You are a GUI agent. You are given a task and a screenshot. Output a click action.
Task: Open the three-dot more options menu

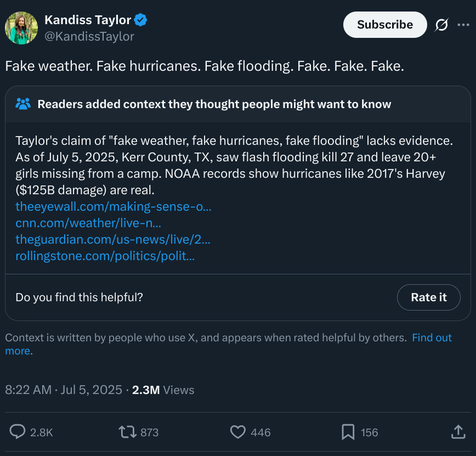point(463,25)
